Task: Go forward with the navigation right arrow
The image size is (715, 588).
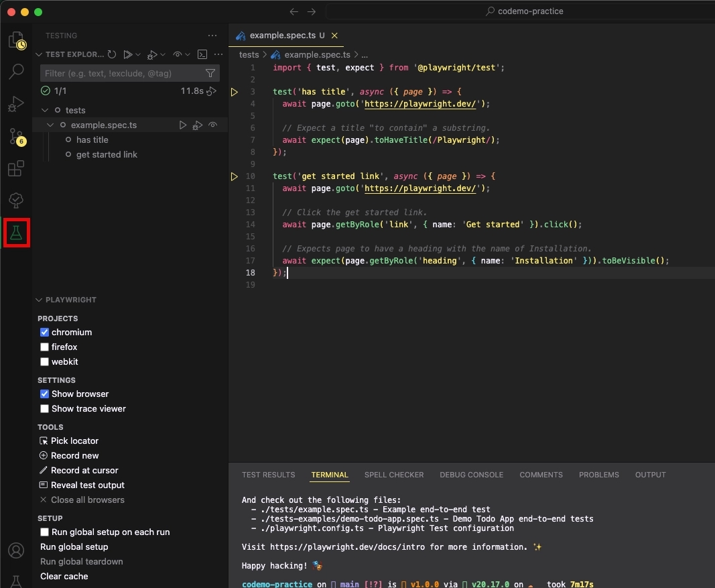Action: click(x=312, y=11)
